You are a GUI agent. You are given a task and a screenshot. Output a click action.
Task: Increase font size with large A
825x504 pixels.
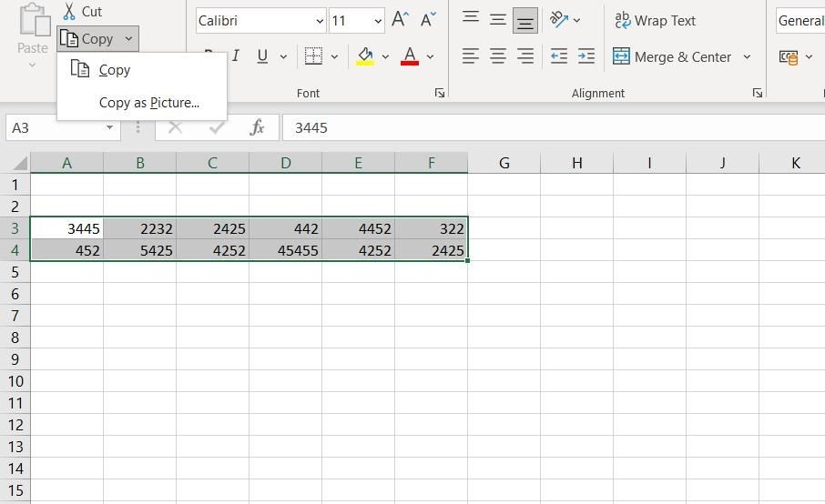(400, 20)
